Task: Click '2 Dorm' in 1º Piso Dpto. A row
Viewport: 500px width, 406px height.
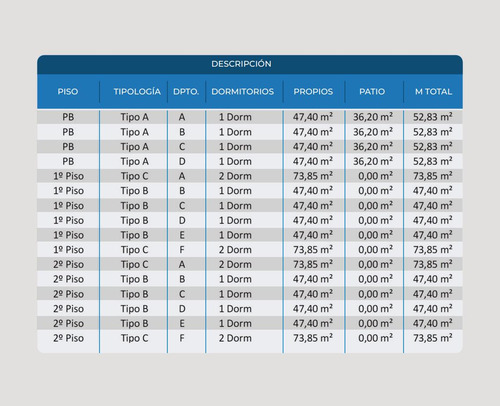Action: (235, 176)
